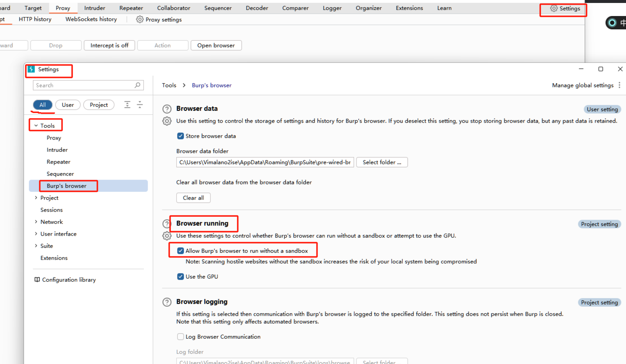Click the Settings gear icon in top bar
The image size is (626, 364).
click(x=554, y=8)
